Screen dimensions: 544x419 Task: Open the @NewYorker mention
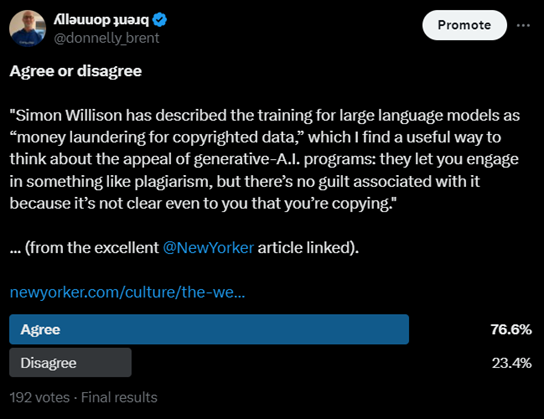[208, 248]
